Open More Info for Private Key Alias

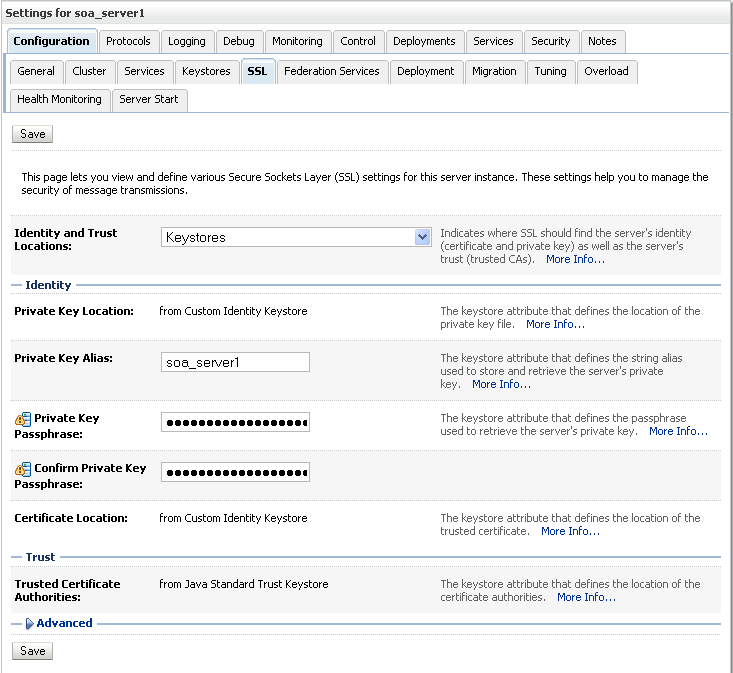[x=501, y=384]
